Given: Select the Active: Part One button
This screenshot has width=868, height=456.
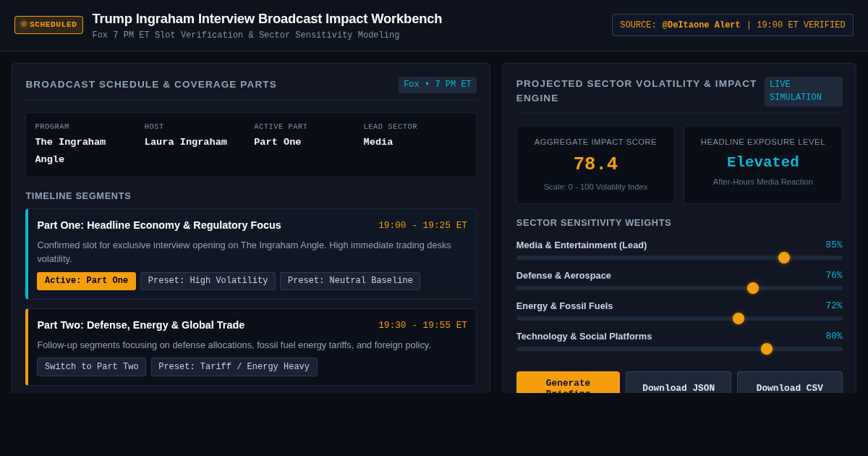Looking at the screenshot, I should tap(86, 281).
